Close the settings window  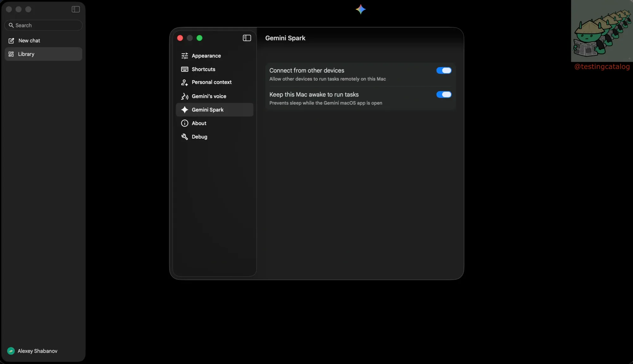[x=180, y=38]
